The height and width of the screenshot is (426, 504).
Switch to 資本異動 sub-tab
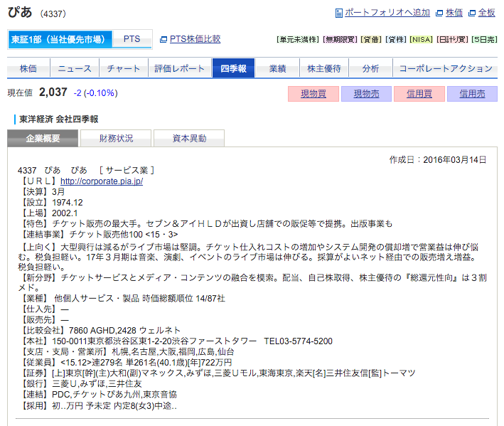[189, 138]
